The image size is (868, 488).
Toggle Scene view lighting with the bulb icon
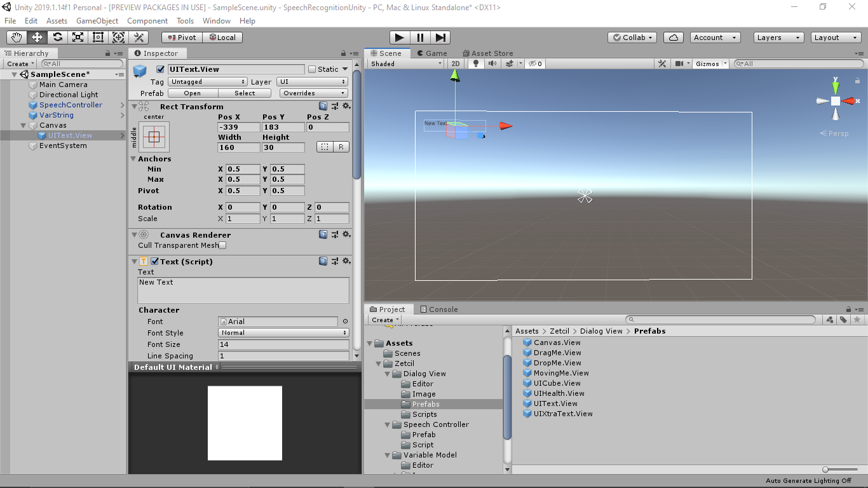(x=475, y=64)
